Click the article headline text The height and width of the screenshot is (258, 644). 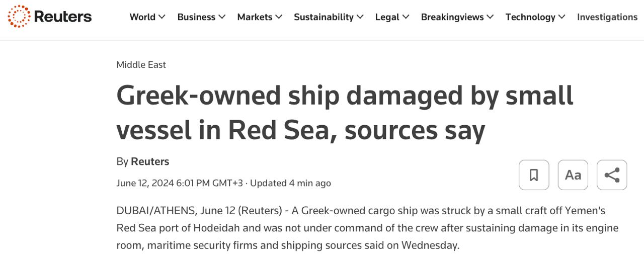click(345, 112)
